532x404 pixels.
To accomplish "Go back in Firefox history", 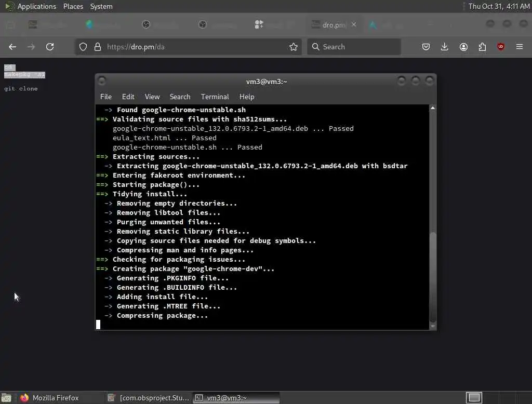I will (12, 47).
